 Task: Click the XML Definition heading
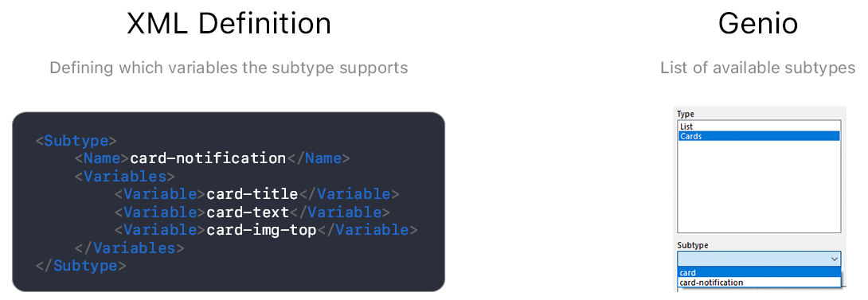(x=229, y=24)
